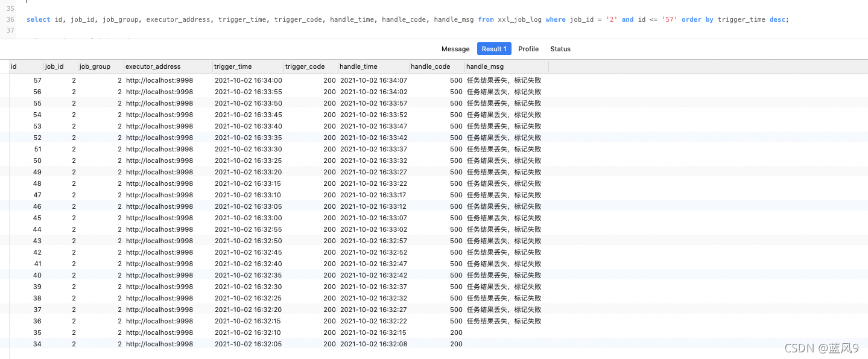868x359 pixels.
Task: Click handle_time 2021-10-02 16:32:22
Action: pyautogui.click(x=374, y=321)
